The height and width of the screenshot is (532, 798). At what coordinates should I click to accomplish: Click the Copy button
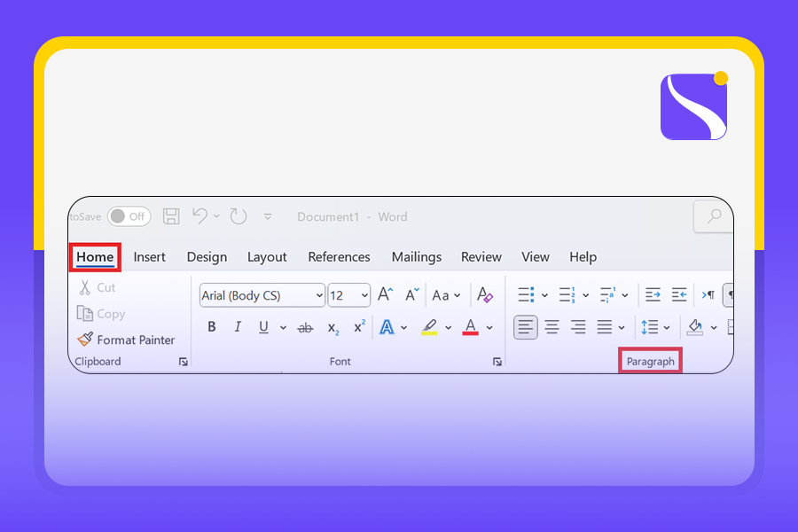click(101, 314)
